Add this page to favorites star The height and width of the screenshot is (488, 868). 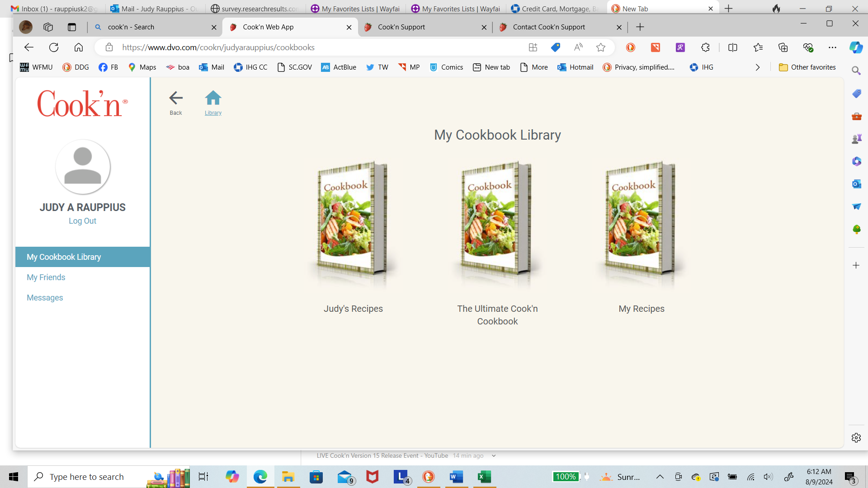pos(601,47)
